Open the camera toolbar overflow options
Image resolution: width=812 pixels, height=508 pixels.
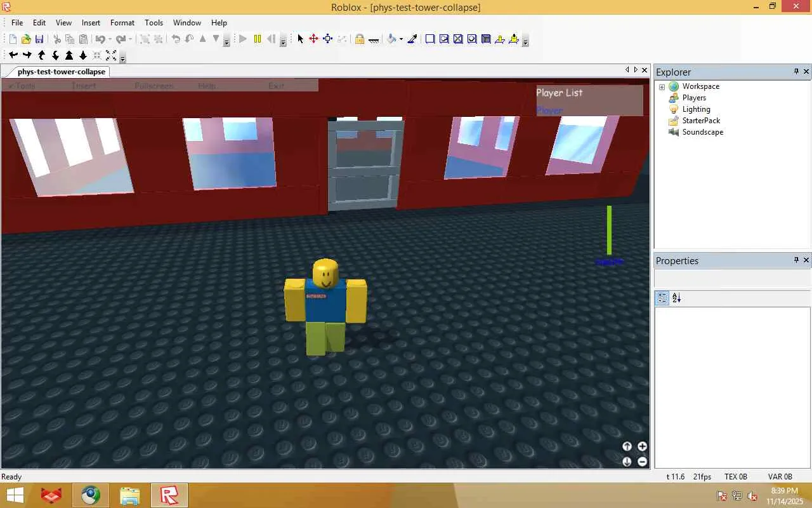tap(122, 57)
